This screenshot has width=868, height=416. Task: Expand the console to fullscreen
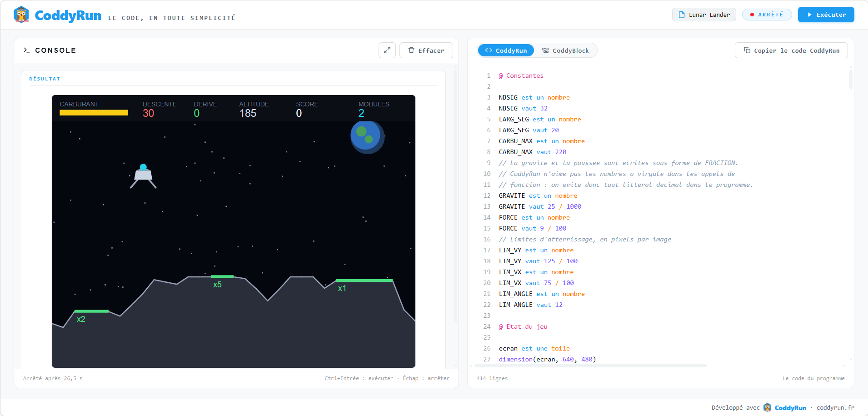pyautogui.click(x=387, y=50)
